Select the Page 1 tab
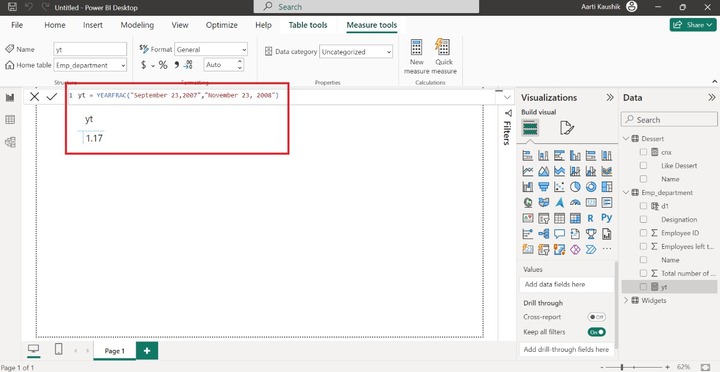 [x=115, y=351]
